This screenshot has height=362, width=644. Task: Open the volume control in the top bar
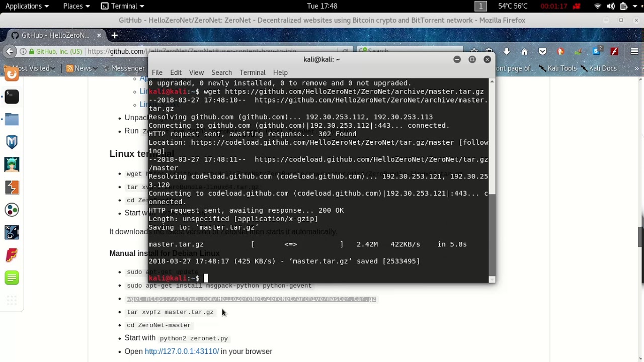(x=611, y=6)
